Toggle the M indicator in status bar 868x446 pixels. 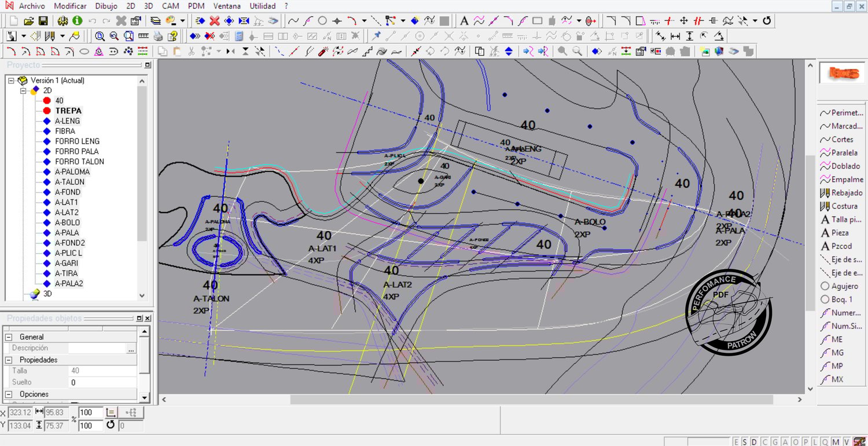pos(835,441)
